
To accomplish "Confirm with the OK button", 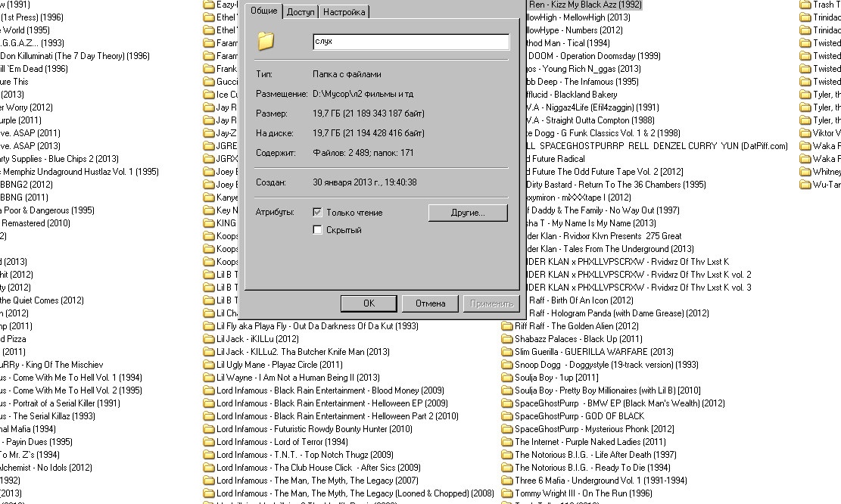I will point(369,303).
